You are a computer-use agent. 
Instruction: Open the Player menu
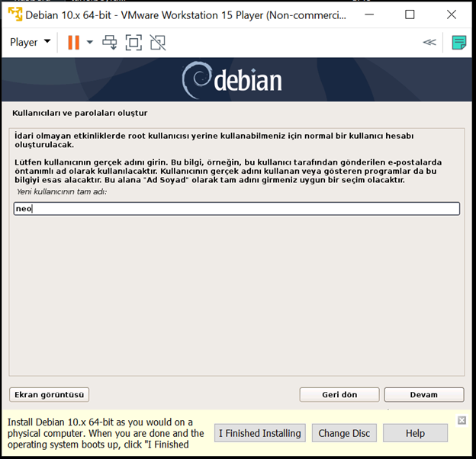click(30, 42)
